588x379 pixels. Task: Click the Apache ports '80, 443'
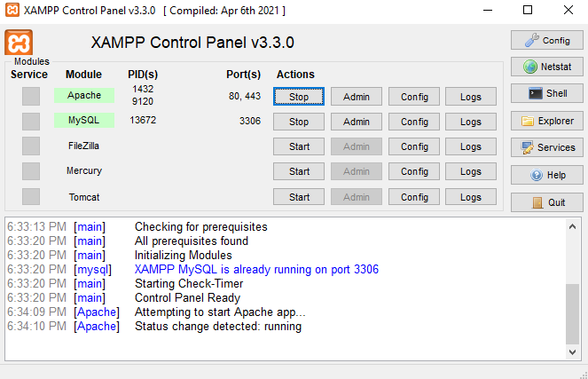click(x=245, y=96)
